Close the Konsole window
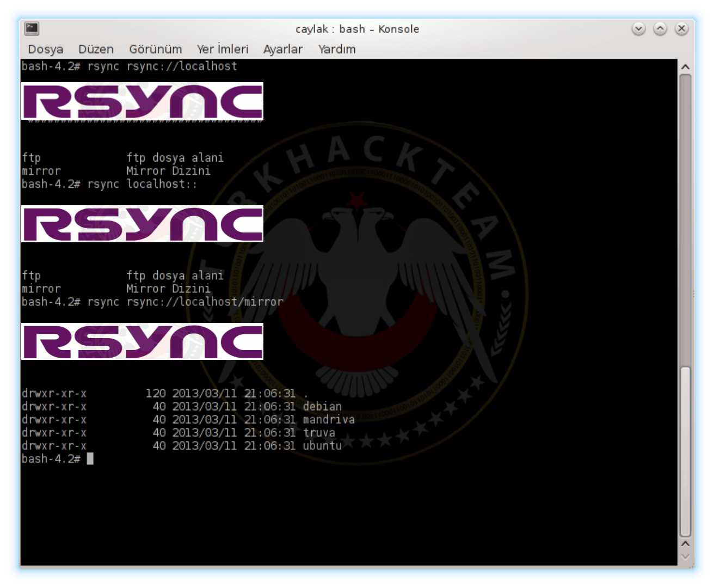This screenshot has width=714, height=588. pyautogui.click(x=681, y=28)
